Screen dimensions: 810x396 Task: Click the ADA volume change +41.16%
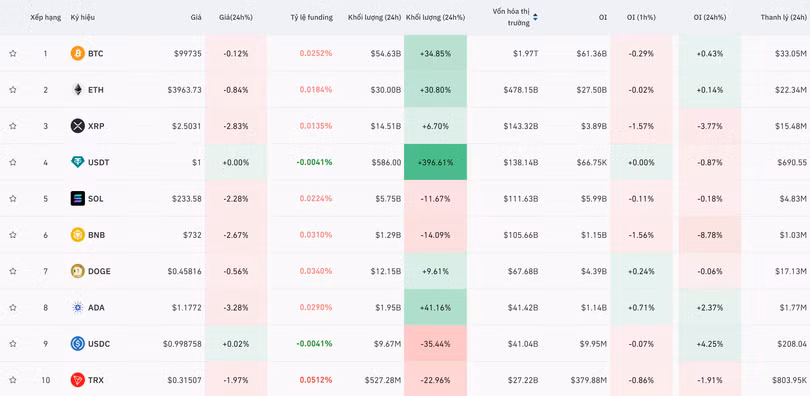click(x=435, y=308)
